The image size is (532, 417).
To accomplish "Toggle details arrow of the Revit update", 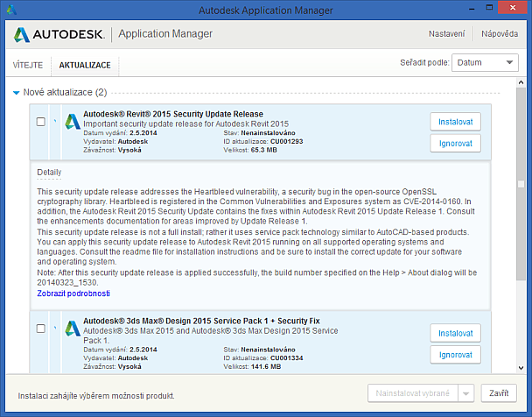I will click(55, 121).
